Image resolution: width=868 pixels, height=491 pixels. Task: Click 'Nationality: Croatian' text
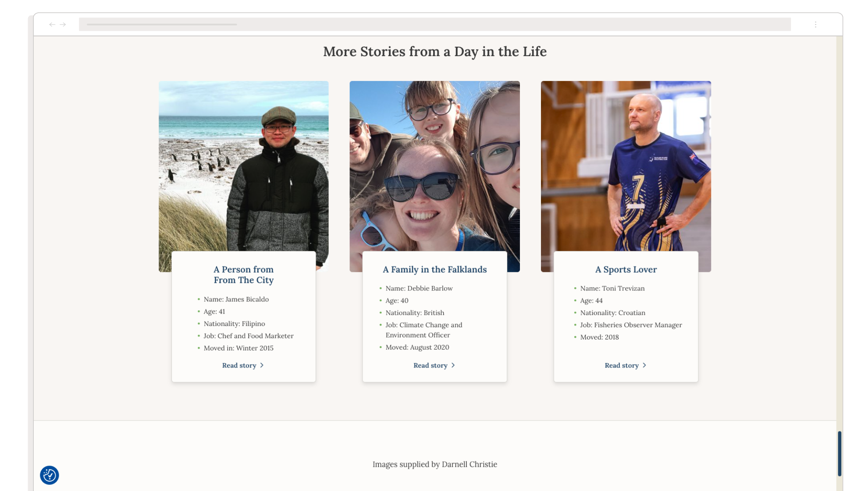pos(612,313)
